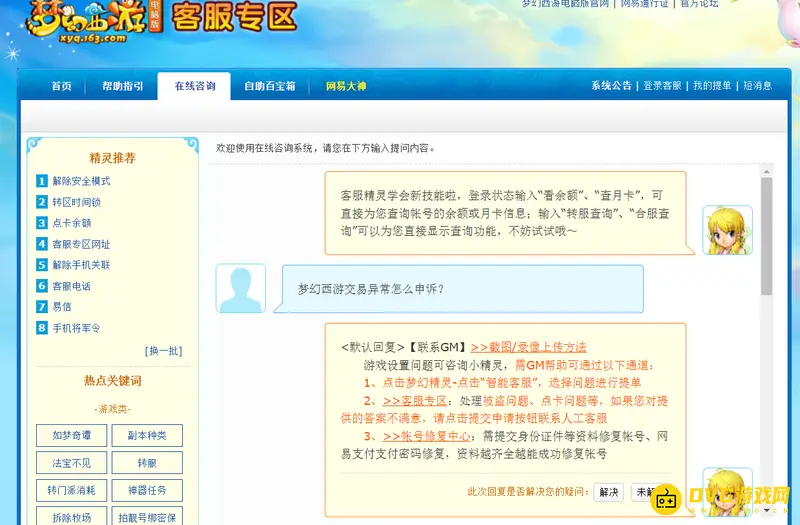This screenshot has width=800, height=525.
Task: Click 换一批 to refresh recommendations
Action: coord(163,351)
